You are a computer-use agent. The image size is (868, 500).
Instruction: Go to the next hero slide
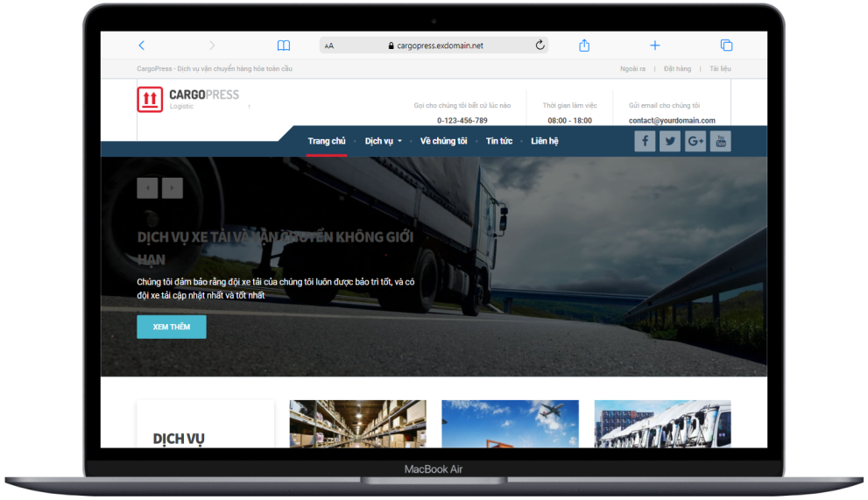[x=173, y=188]
